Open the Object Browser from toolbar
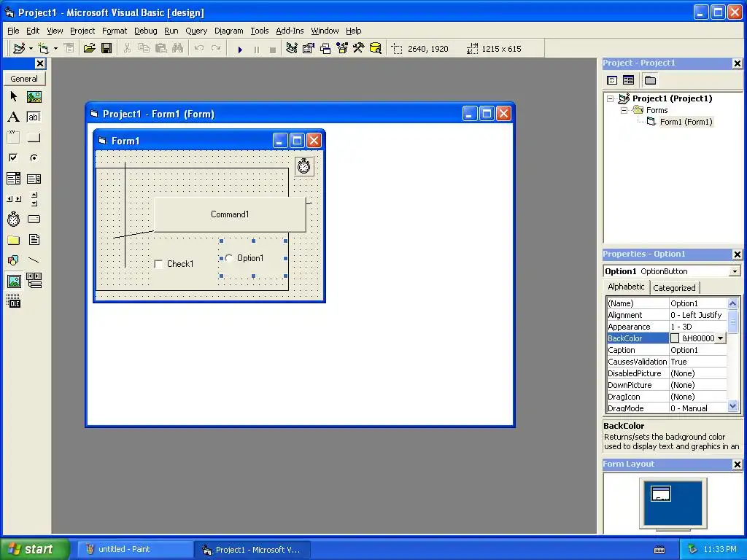Image resolution: width=747 pixels, height=560 pixels. 342,48
